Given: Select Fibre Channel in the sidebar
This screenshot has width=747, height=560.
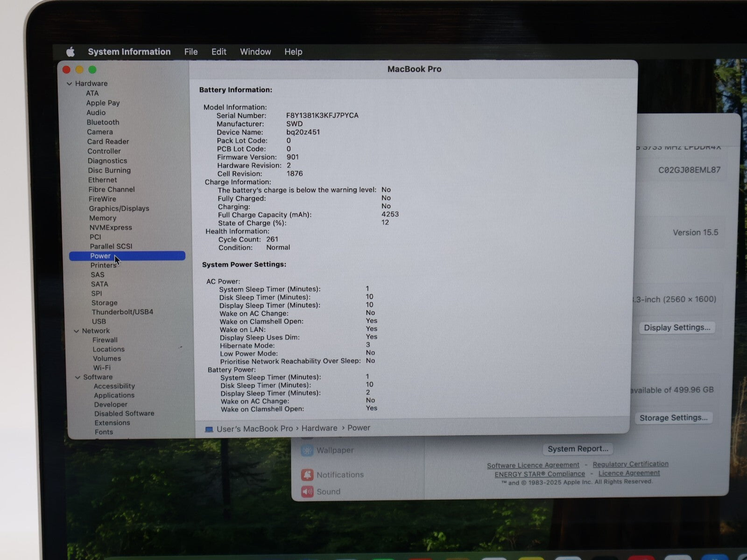Looking at the screenshot, I should click(111, 189).
